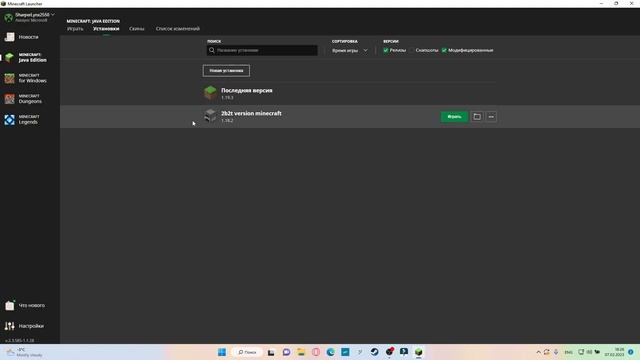Click the microphone tray icon

click(556, 352)
